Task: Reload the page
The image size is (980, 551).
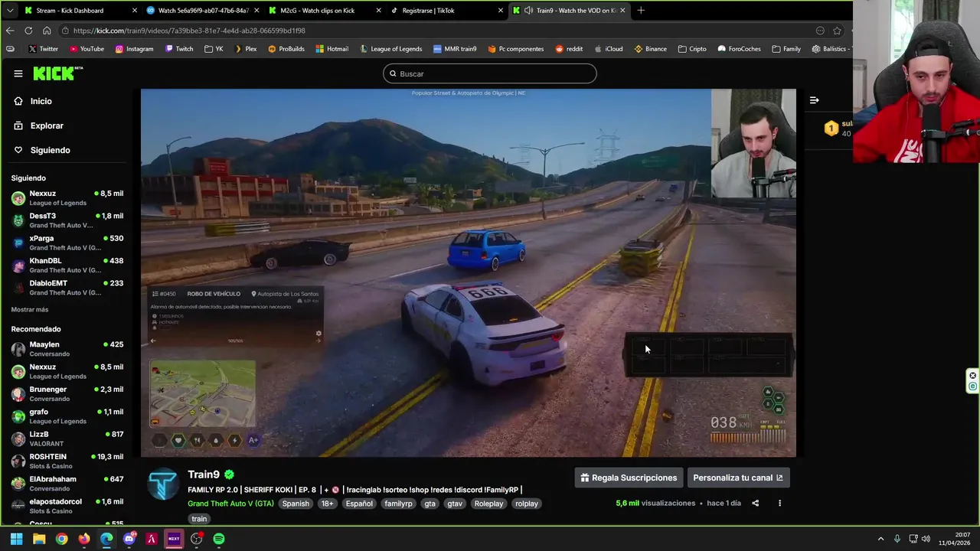Action: tap(28, 31)
